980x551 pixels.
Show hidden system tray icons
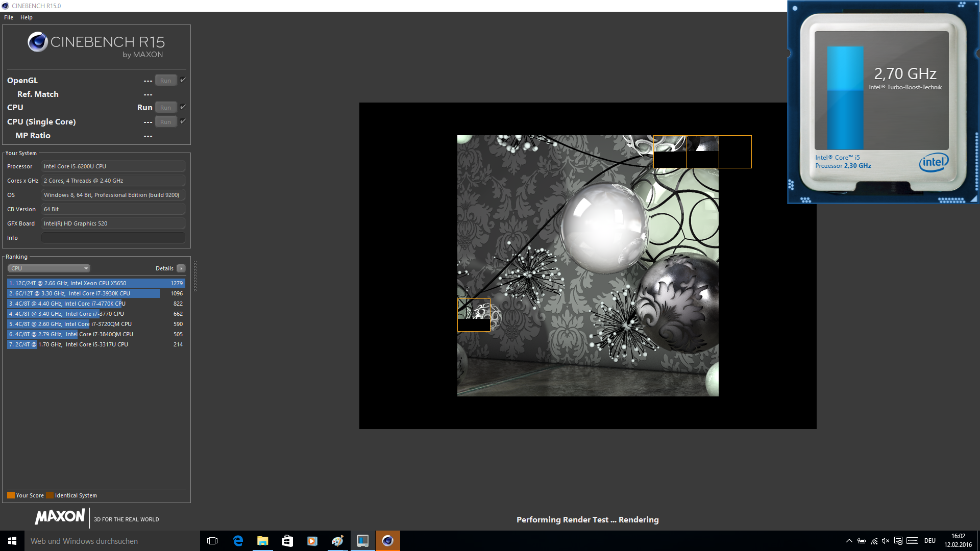pyautogui.click(x=849, y=541)
